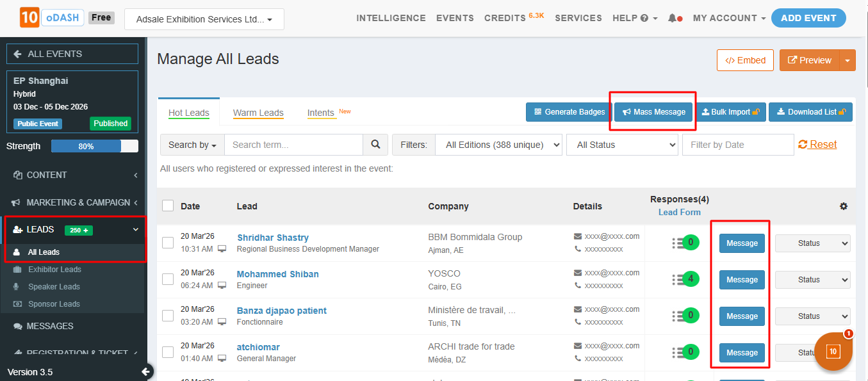Open the Exhibitor Leads menu item
This screenshot has width=868, height=381.
54,270
